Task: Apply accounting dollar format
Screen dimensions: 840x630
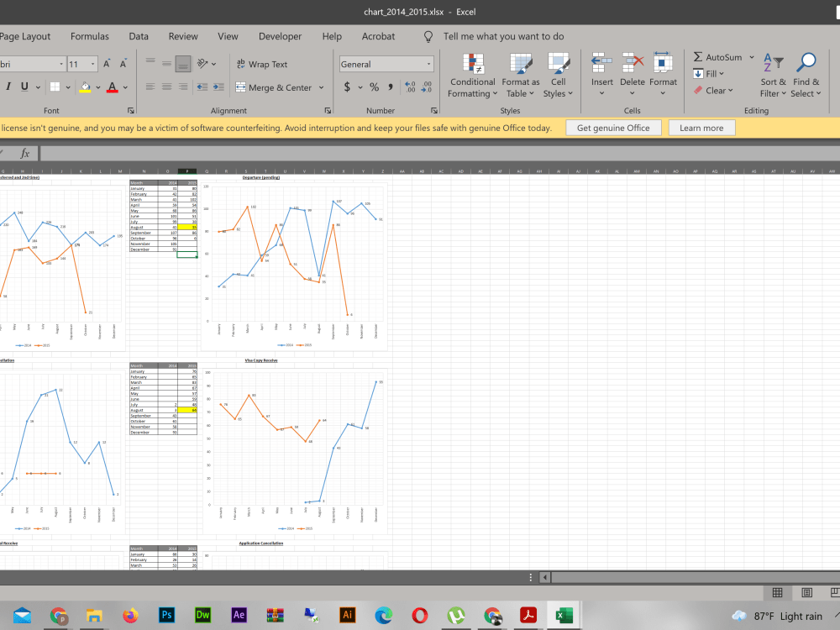Action: 347,87
